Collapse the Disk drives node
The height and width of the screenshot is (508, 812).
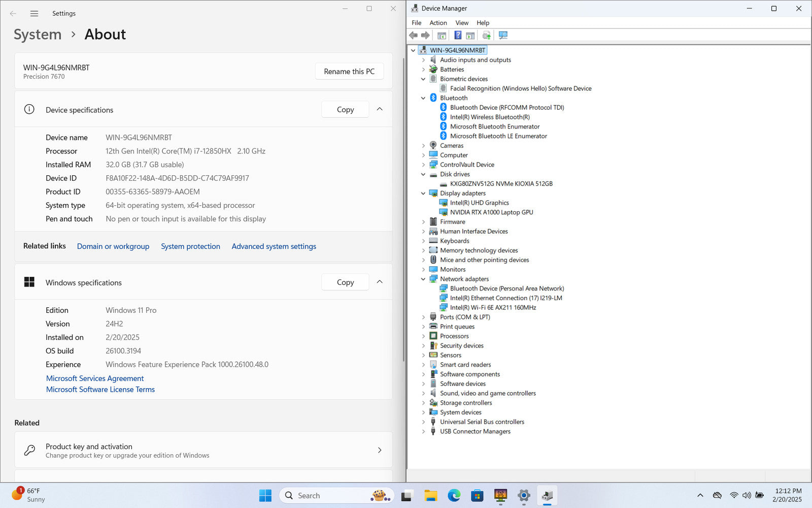(423, 174)
